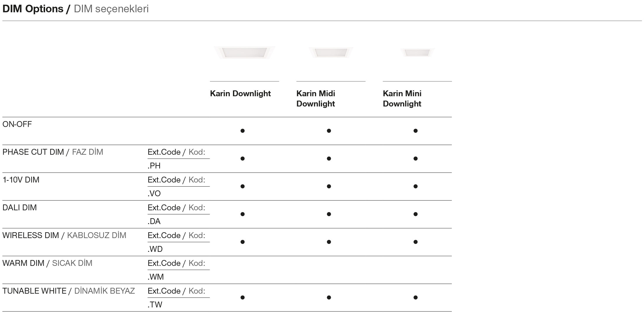644x315 pixels.
Task: Click the DALI DIM row label
Action: pos(20,208)
